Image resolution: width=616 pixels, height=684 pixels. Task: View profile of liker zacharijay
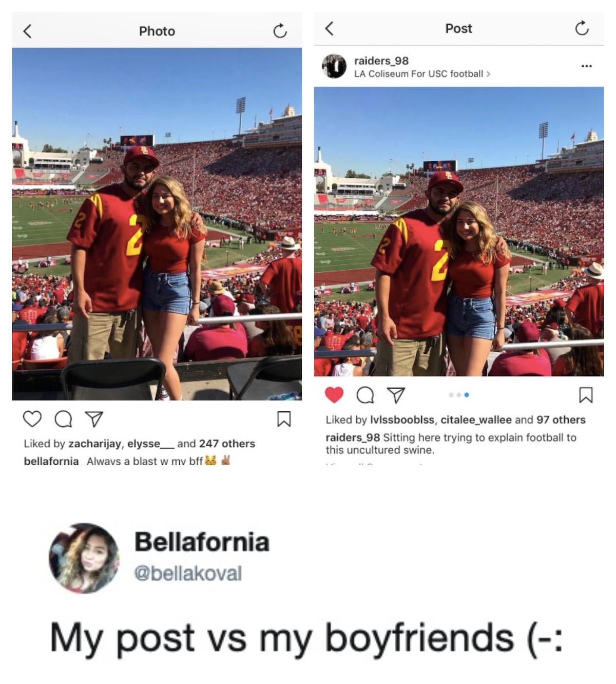click(94, 444)
